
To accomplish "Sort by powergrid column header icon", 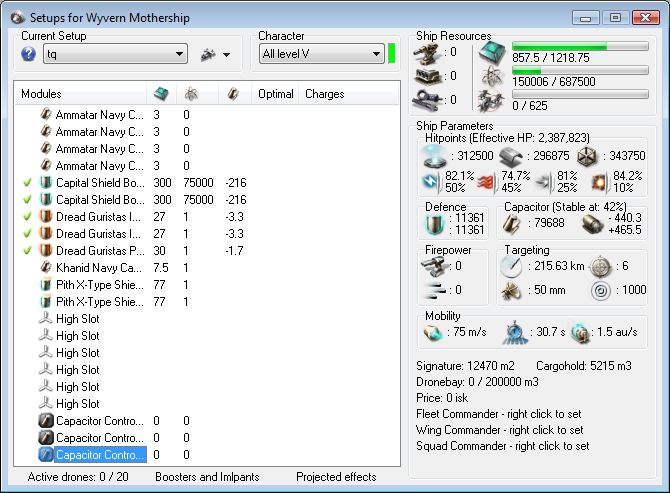I will [x=191, y=94].
